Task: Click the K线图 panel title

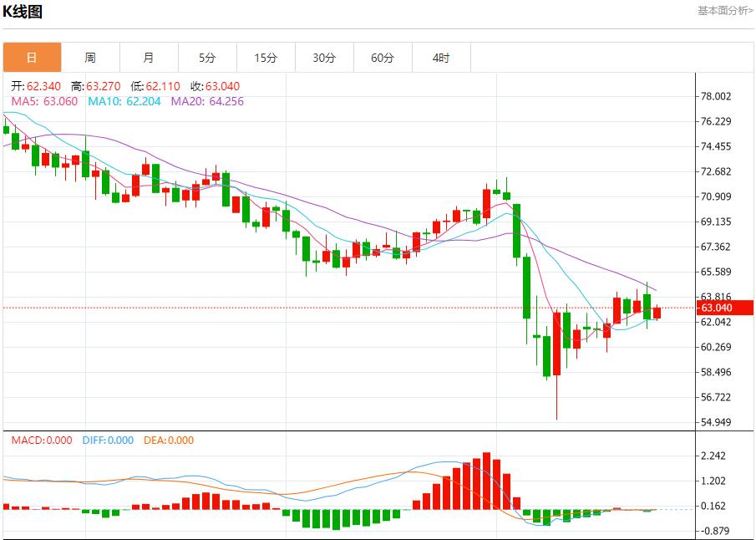Action: pyautogui.click(x=23, y=12)
